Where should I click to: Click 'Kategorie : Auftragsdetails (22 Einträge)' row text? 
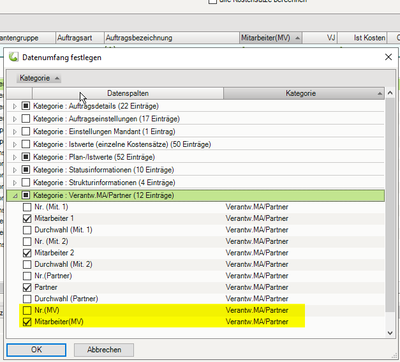pyautogui.click(x=96, y=106)
